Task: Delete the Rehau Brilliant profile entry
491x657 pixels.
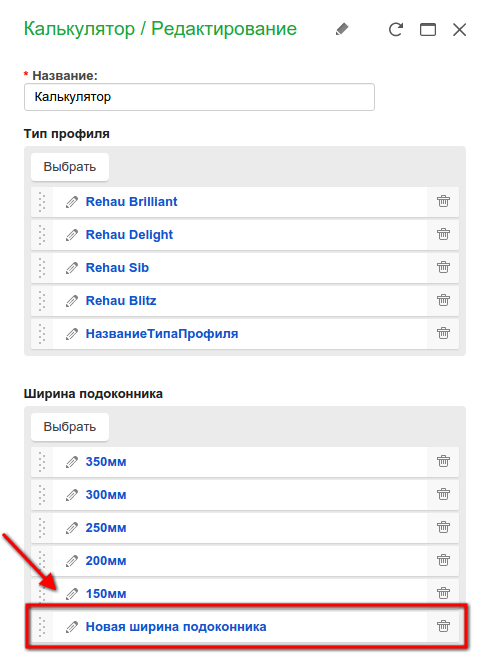Action: 443,202
